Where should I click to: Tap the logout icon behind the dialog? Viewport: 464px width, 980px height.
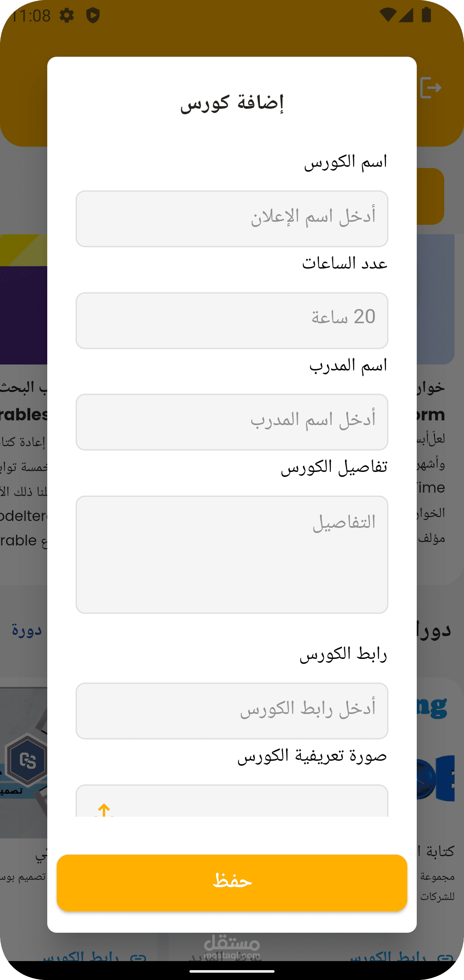click(430, 88)
